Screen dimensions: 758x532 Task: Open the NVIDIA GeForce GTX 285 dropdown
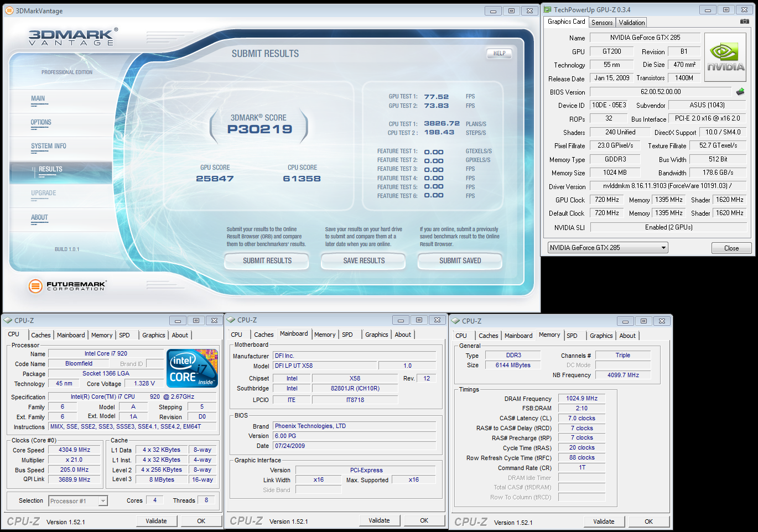[x=608, y=248]
